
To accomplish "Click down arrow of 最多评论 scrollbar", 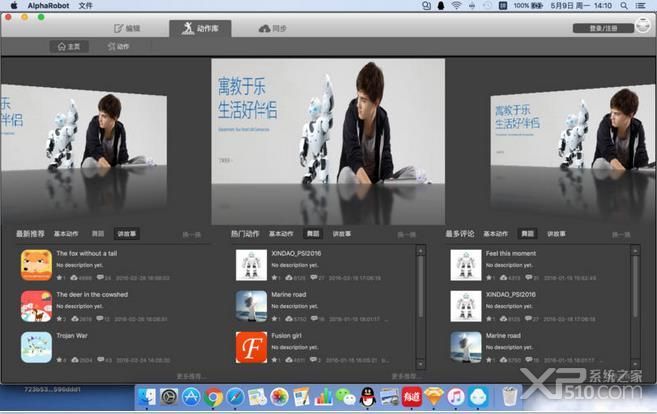I will (x=636, y=364).
